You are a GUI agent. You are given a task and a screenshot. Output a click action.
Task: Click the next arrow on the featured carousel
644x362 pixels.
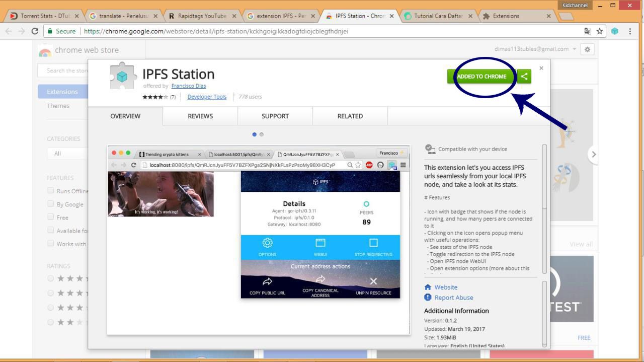tap(594, 155)
